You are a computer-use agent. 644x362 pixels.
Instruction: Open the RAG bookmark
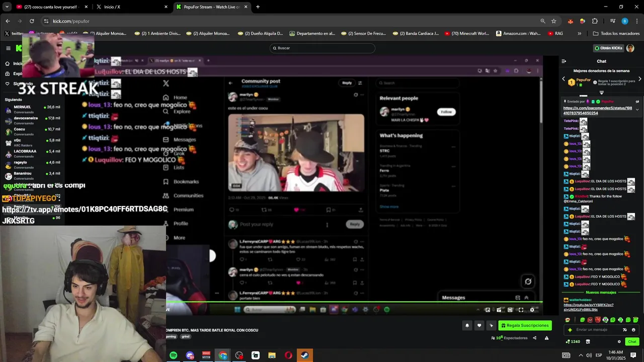point(555,34)
